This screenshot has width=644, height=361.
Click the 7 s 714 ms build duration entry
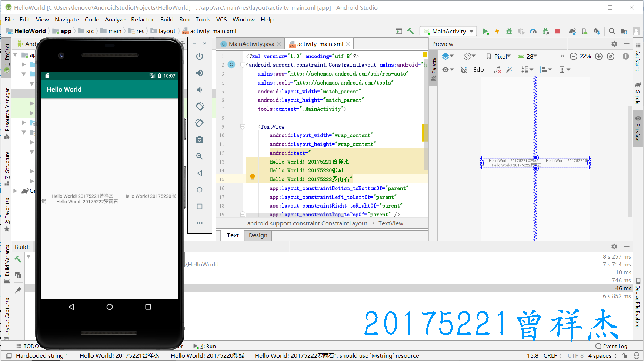pyautogui.click(x=617, y=265)
